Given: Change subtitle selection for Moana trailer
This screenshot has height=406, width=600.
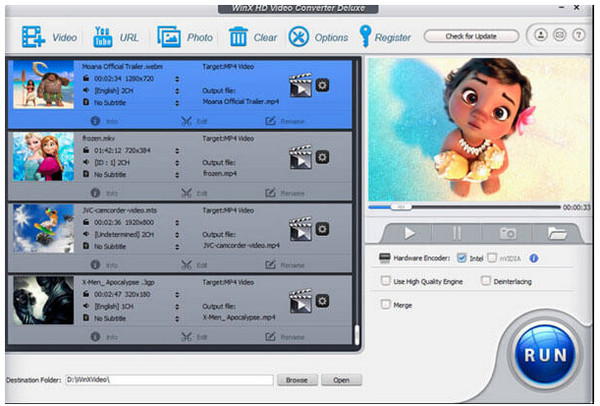Looking at the screenshot, I should pos(177,103).
